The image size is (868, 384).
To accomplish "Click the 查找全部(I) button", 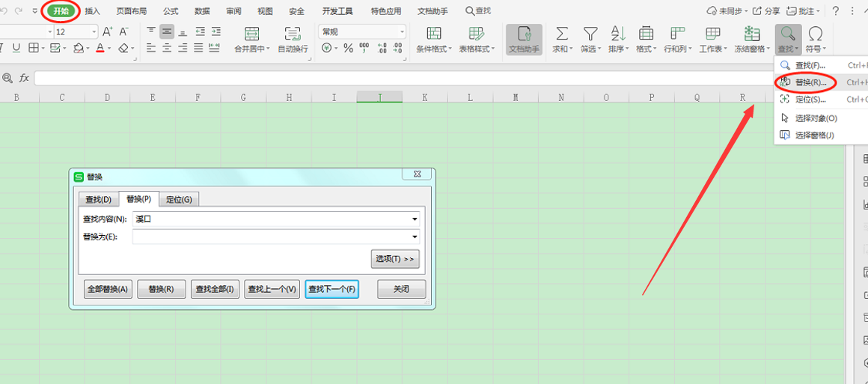I will 215,289.
